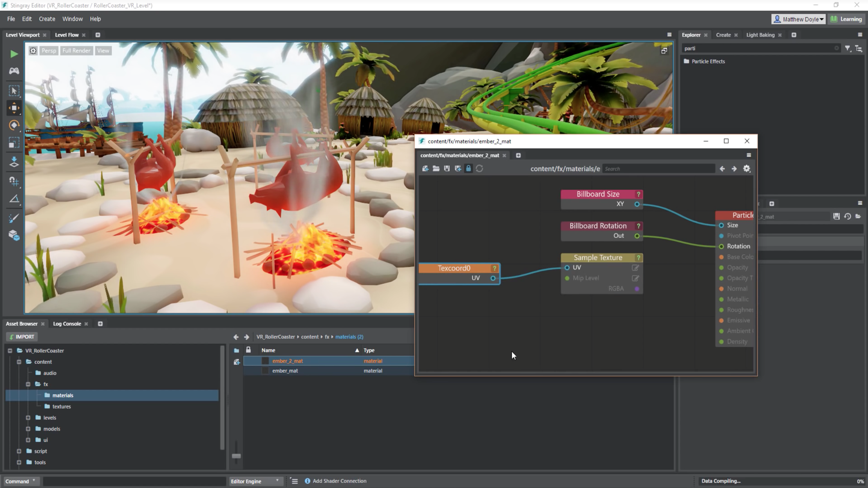Viewport: 868px width, 488px height.
Task: Open the Editor Engine dropdown
Action: (x=255, y=481)
